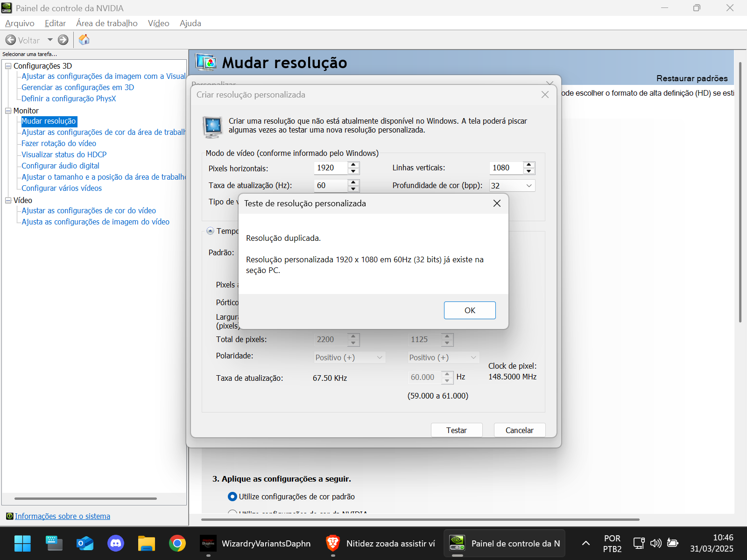Click the network display tray icon
Viewport: 747px width, 560px height.
pos(639,543)
